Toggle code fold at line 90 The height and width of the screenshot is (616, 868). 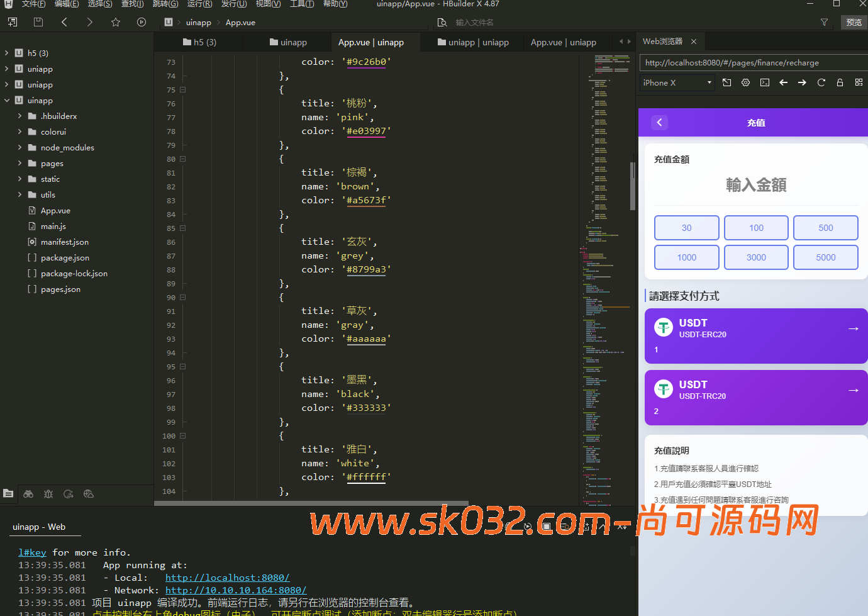coord(182,298)
